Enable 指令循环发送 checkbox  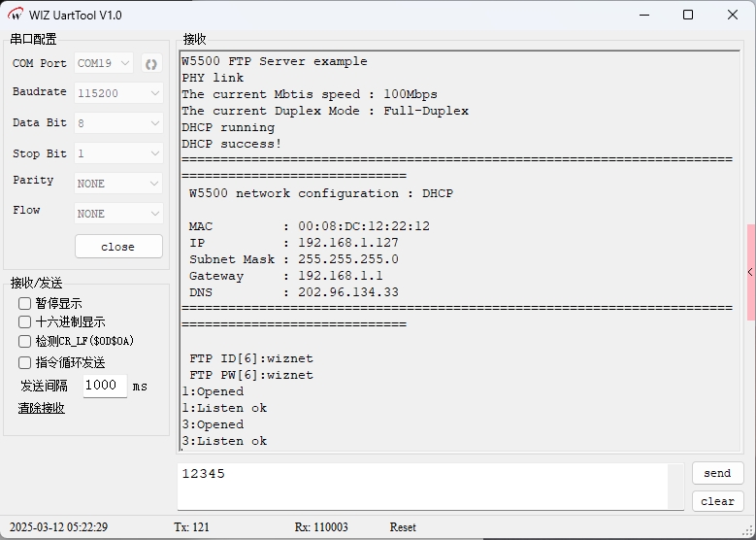coord(25,362)
